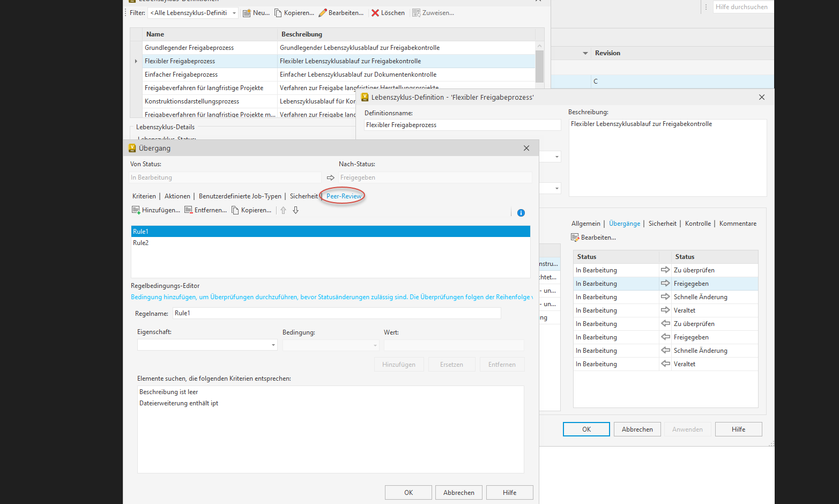Move the rule up with the up arrow
839x504 pixels.
284,210
